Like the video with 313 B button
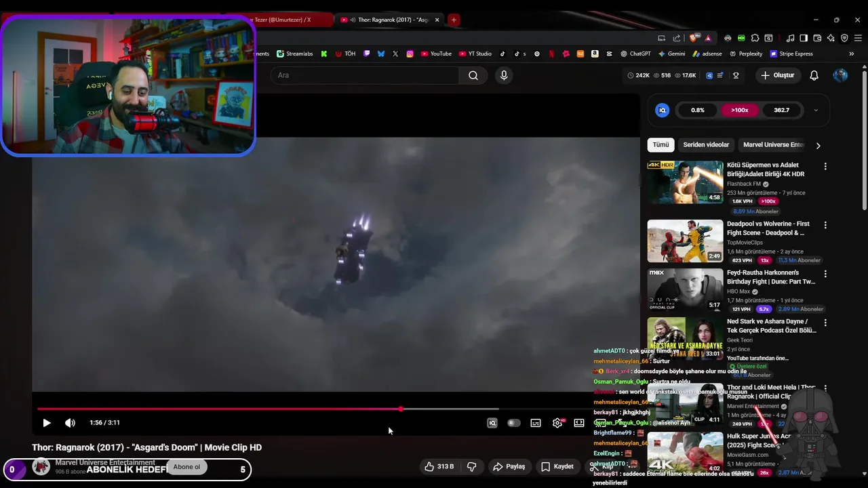 tap(439, 466)
